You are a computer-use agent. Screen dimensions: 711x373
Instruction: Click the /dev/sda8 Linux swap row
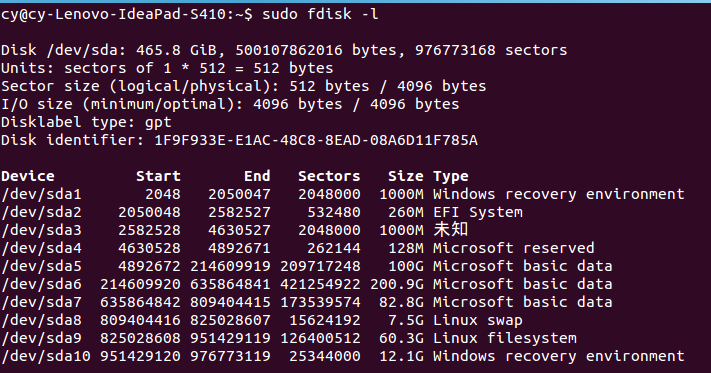(x=262, y=320)
